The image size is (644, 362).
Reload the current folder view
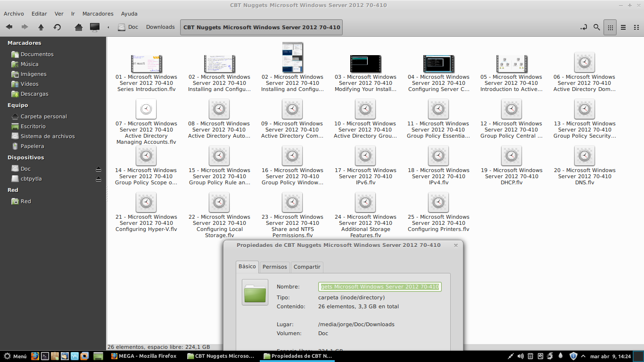tap(57, 27)
